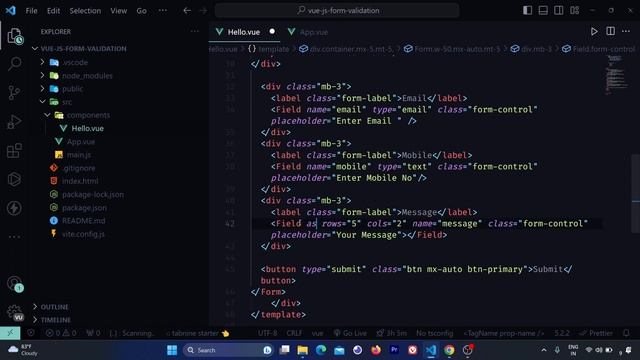Switch to Hello.vue editor tab

tap(244, 32)
